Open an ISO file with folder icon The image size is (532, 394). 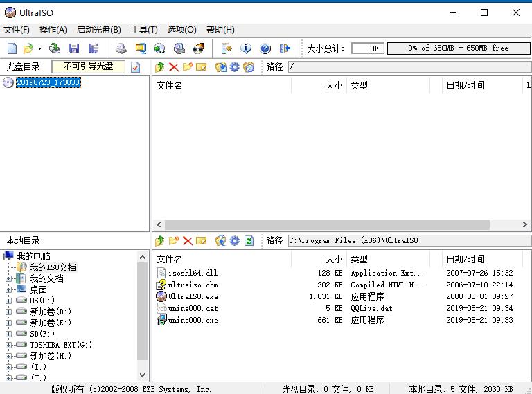[28, 48]
